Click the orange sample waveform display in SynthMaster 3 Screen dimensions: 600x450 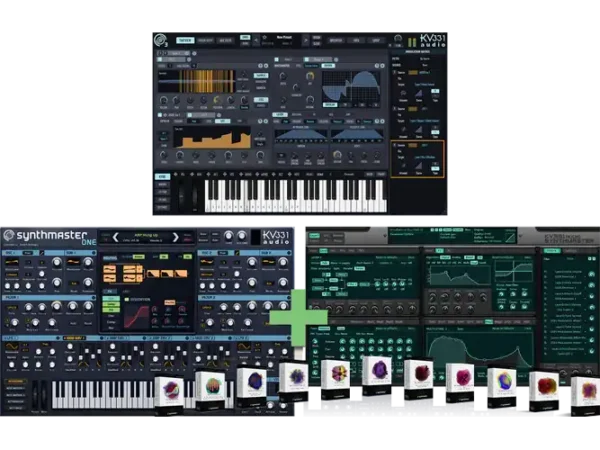(196, 81)
